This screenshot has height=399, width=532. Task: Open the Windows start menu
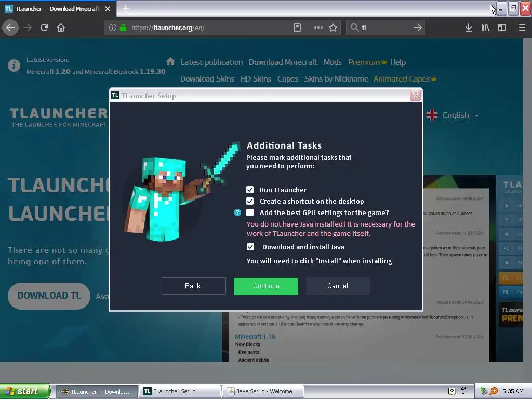(x=25, y=391)
